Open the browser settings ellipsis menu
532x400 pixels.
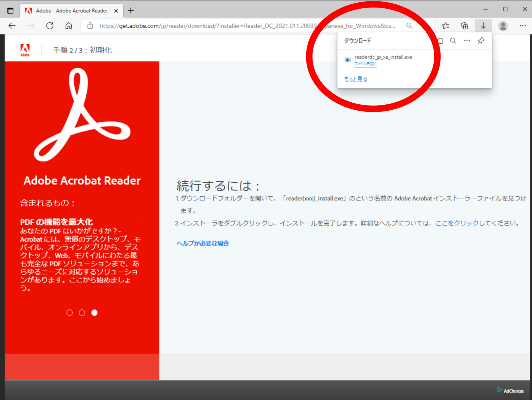[x=523, y=26]
